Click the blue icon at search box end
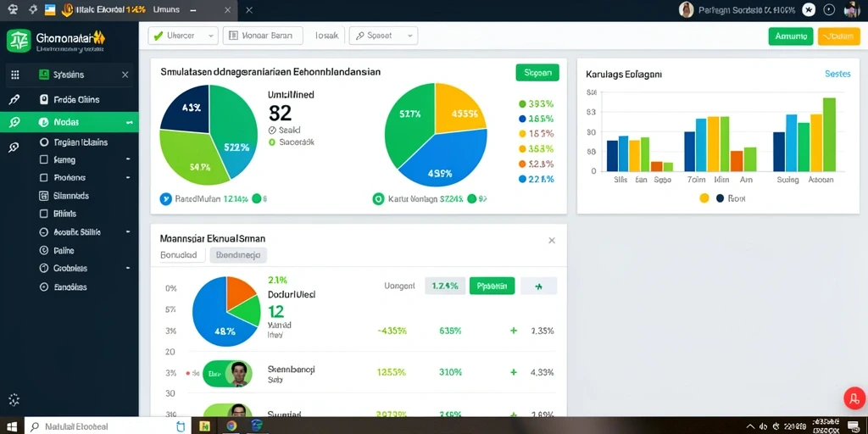This screenshot has height=434, width=868. (x=180, y=426)
